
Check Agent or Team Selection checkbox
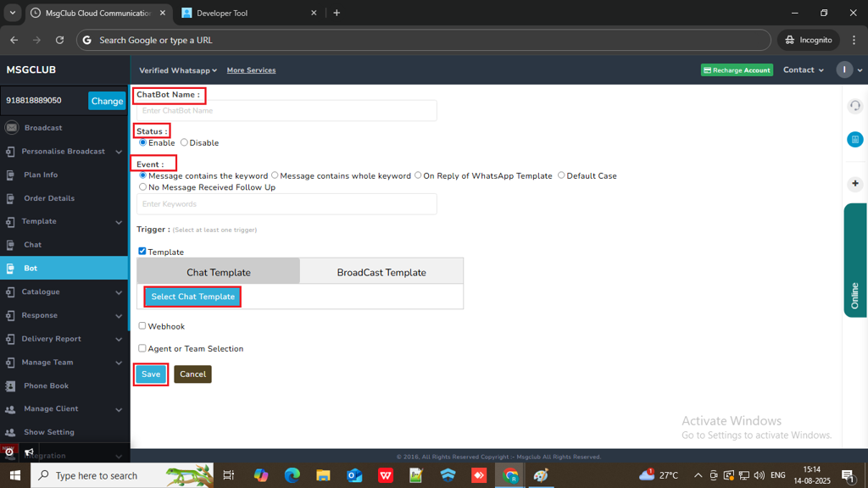click(x=142, y=348)
